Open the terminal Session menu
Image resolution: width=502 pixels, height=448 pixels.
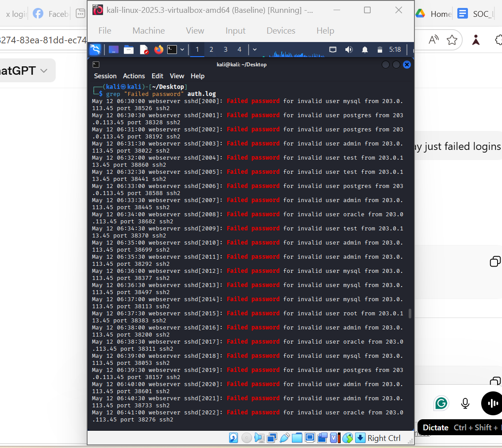[x=105, y=76]
